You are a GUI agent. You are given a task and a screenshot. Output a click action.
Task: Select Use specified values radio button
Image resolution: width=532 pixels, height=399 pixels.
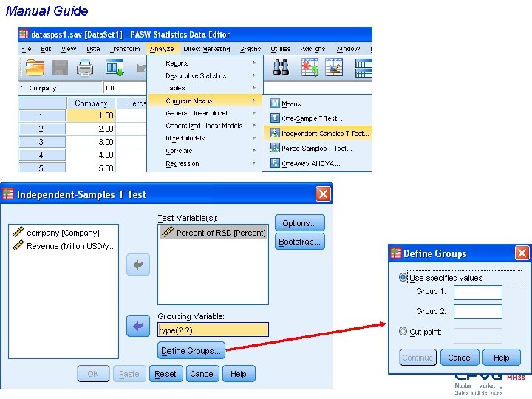pyautogui.click(x=403, y=277)
